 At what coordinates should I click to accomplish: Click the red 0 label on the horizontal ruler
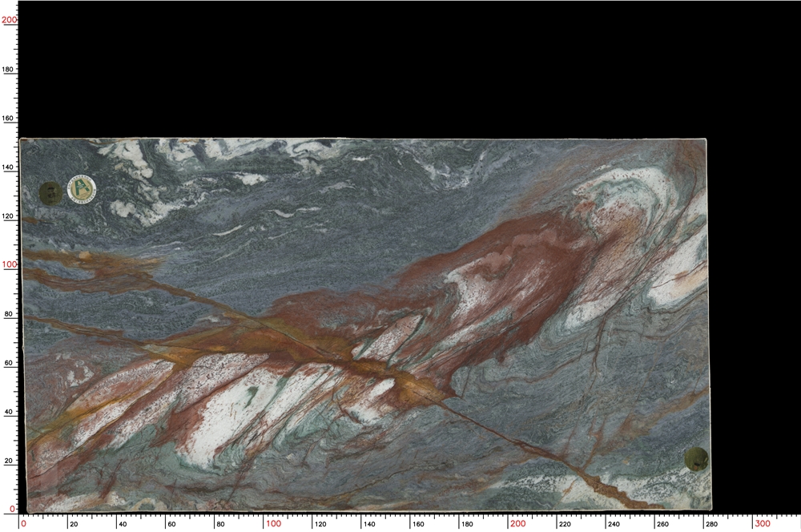23,523
